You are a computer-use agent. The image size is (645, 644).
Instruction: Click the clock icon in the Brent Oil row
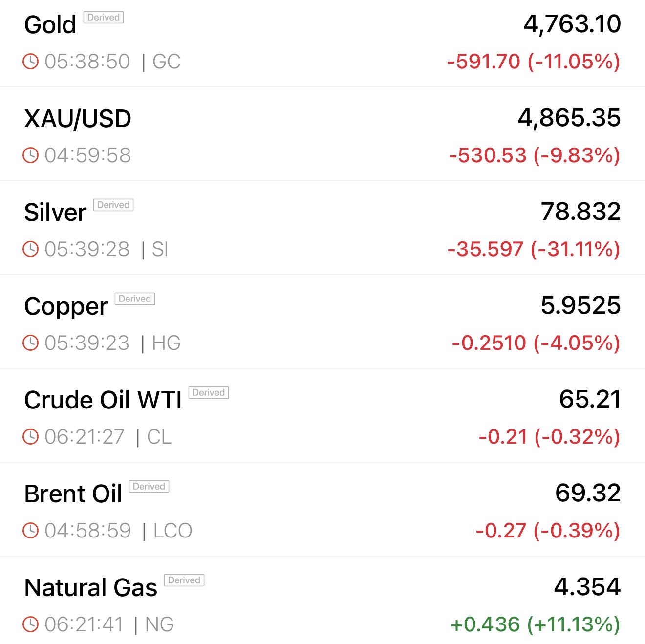pos(30,531)
